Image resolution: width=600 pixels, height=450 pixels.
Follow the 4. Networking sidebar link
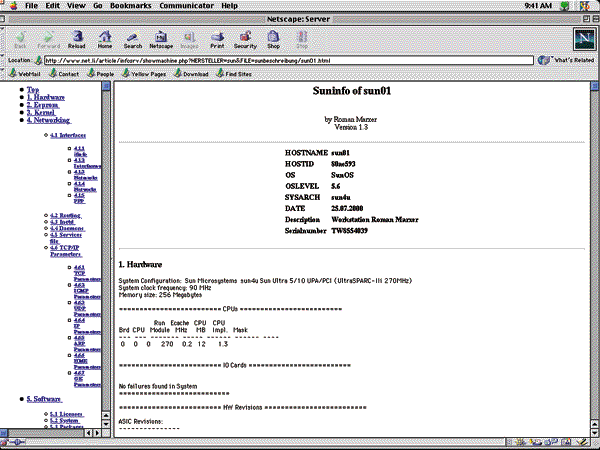[x=50, y=120]
